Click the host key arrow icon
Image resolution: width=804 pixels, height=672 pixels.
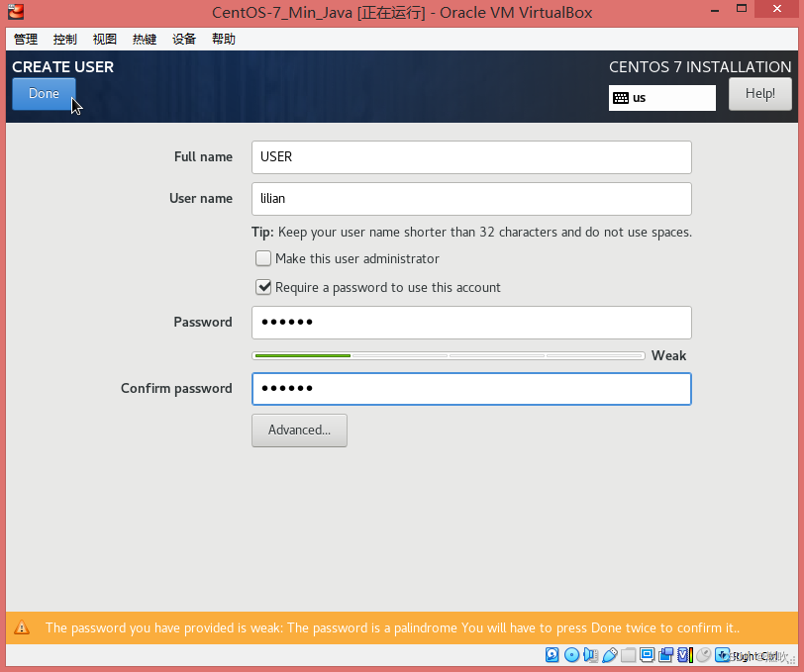tap(723, 654)
